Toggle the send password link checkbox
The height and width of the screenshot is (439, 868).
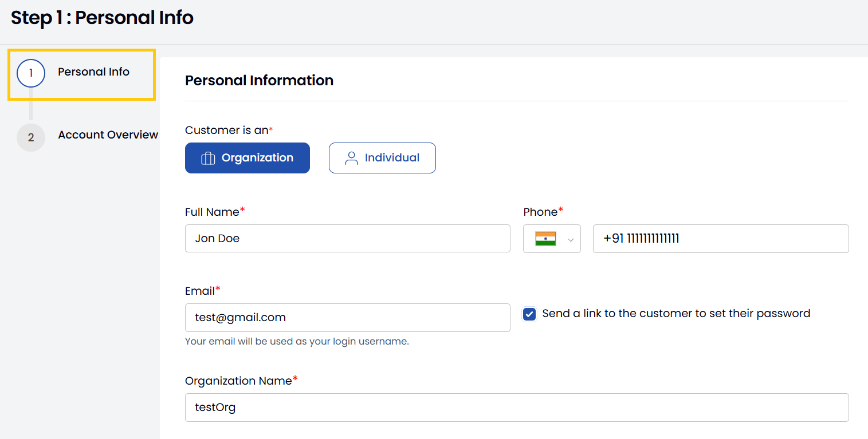click(529, 314)
